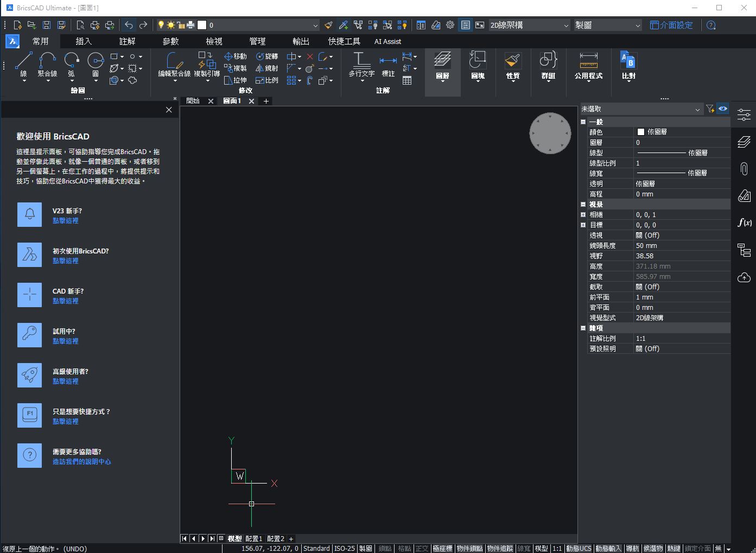Toggle 正交 (Ortho) mode in the status bar
The image size is (756, 553).
(x=422, y=549)
